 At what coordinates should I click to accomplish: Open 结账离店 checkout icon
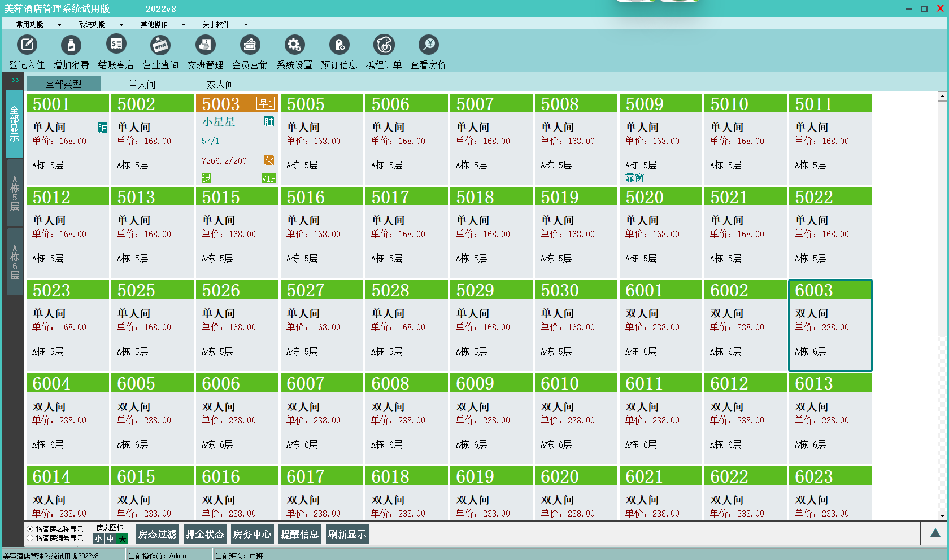pyautogui.click(x=116, y=45)
